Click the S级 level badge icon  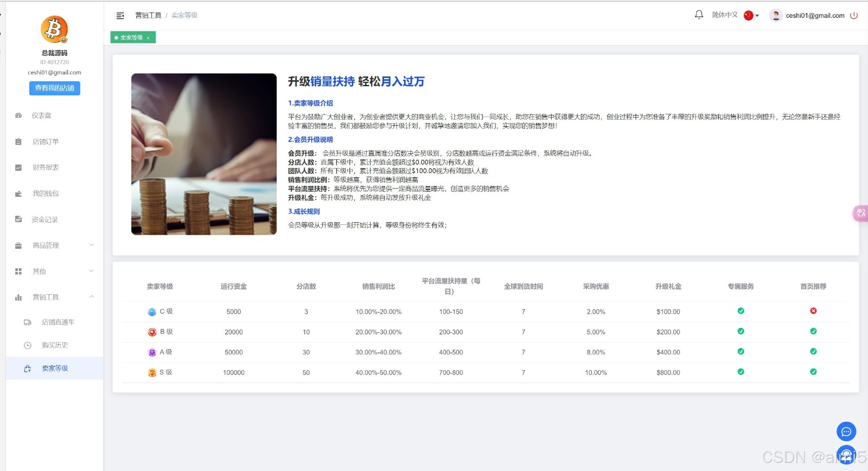pos(152,372)
